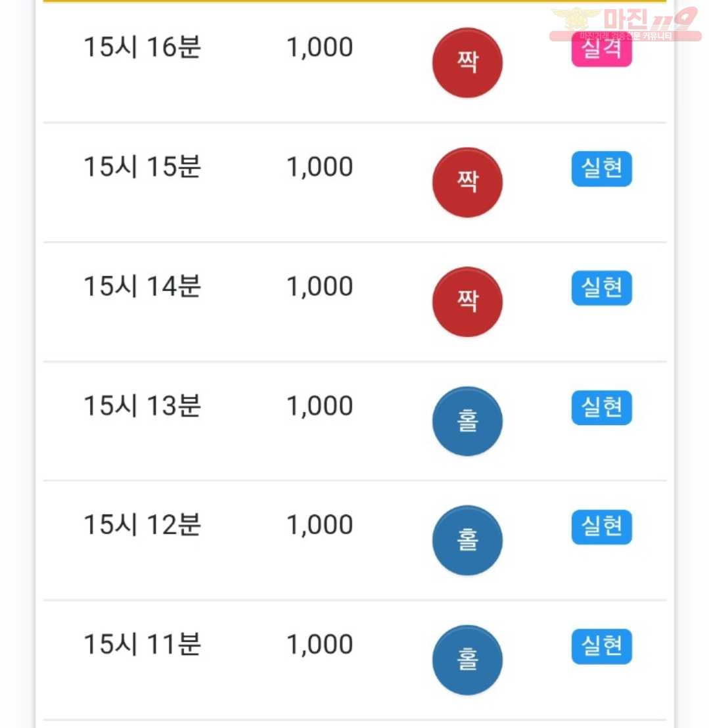Click the pink 실격 badge on the 15시 16분 row

tap(601, 49)
